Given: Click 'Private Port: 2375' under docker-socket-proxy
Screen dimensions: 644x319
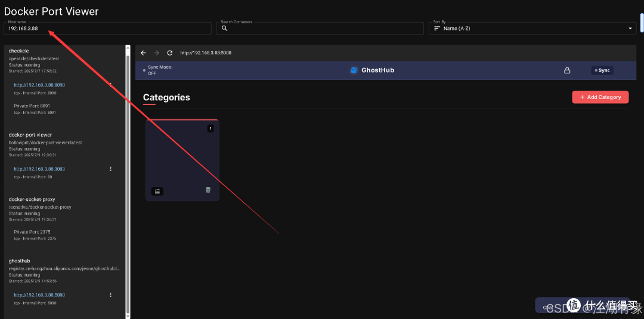Looking at the screenshot, I should pos(32,232).
